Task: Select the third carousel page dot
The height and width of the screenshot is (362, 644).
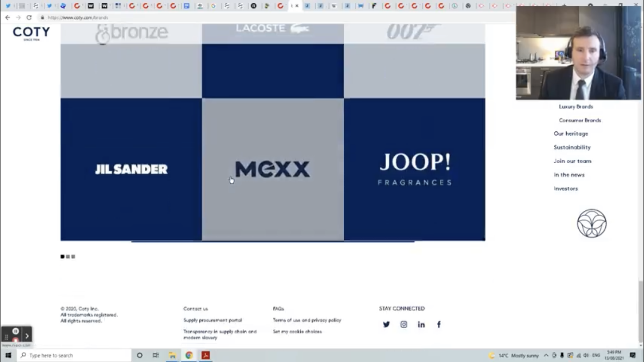Action: pos(73,257)
